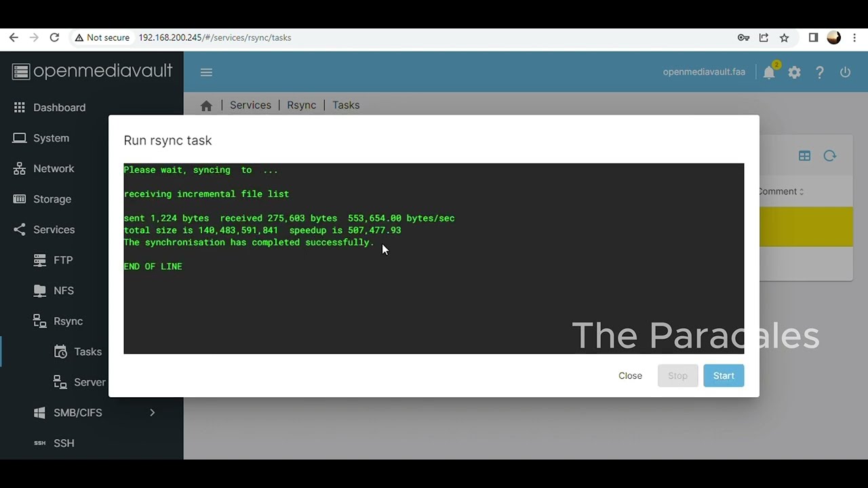Click the power icon in top bar
This screenshot has width=868, height=488.
click(845, 73)
